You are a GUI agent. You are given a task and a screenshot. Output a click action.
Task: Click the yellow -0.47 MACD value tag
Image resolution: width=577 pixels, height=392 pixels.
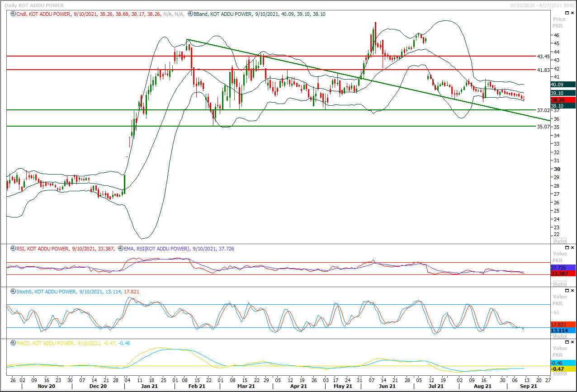(563, 369)
